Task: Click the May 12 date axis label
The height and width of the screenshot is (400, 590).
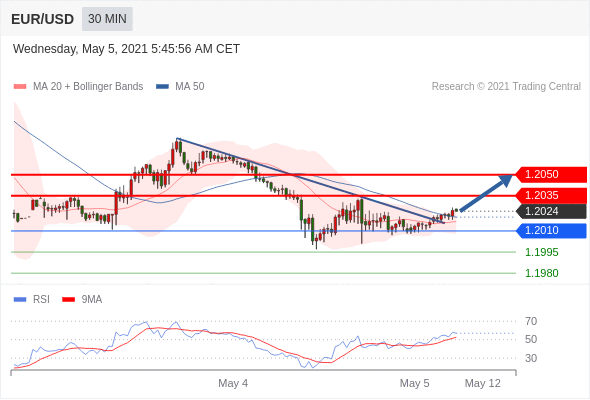Action: click(x=483, y=383)
